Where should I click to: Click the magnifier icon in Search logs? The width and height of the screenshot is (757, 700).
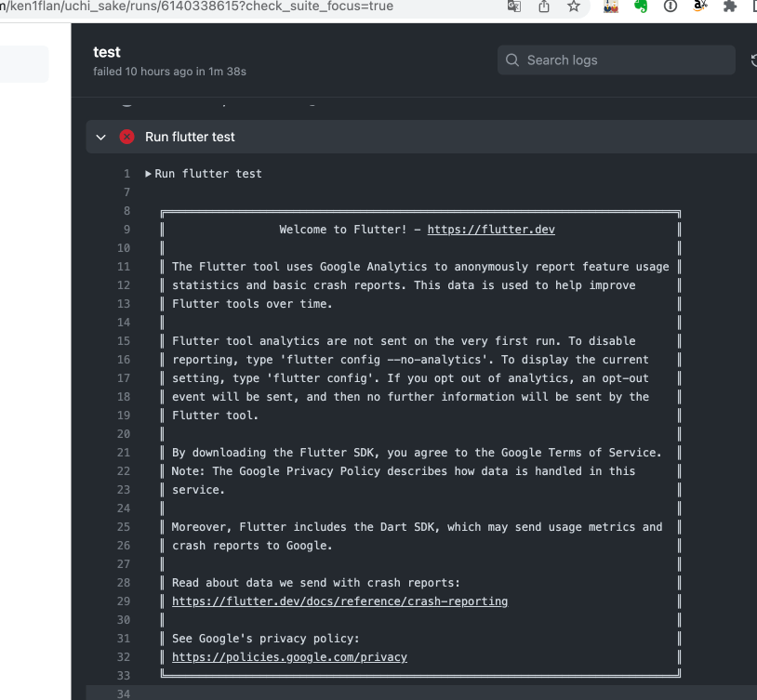click(x=512, y=59)
